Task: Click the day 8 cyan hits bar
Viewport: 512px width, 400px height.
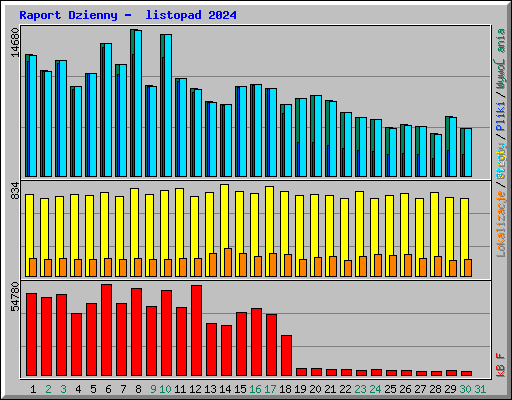Action: click(x=138, y=103)
